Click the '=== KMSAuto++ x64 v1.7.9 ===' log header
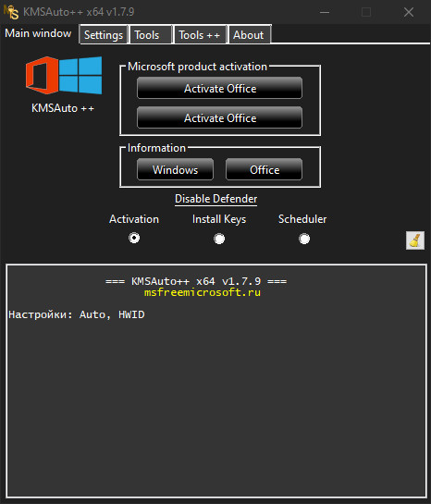Image resolution: width=431 pixels, height=504 pixels. [x=196, y=281]
